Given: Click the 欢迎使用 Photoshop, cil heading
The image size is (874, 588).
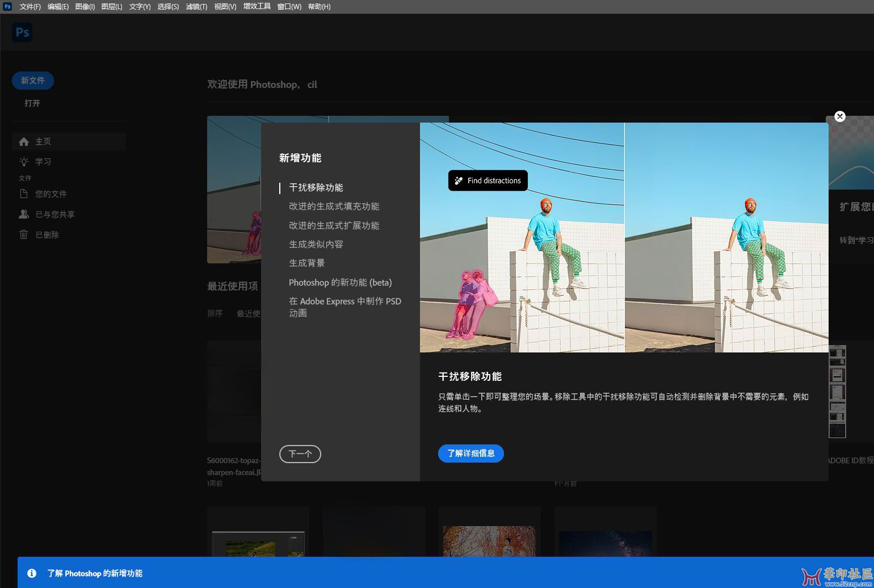Looking at the screenshot, I should pyautogui.click(x=262, y=85).
